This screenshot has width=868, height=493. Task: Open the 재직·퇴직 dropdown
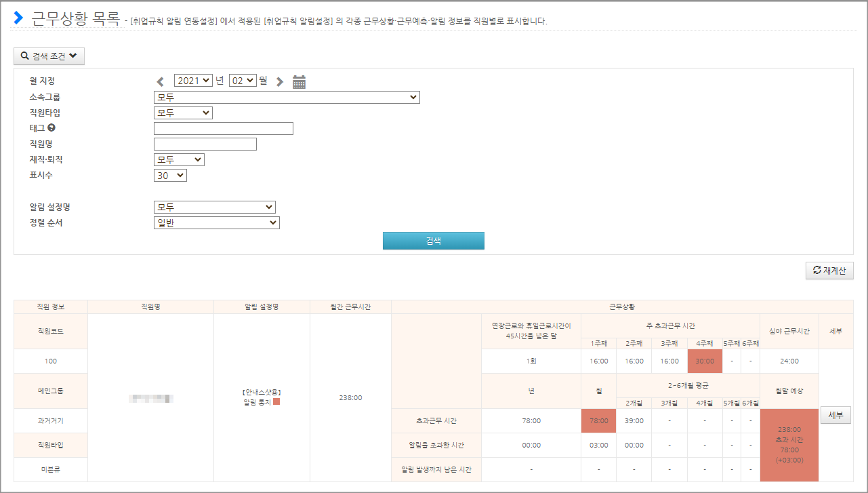click(179, 159)
